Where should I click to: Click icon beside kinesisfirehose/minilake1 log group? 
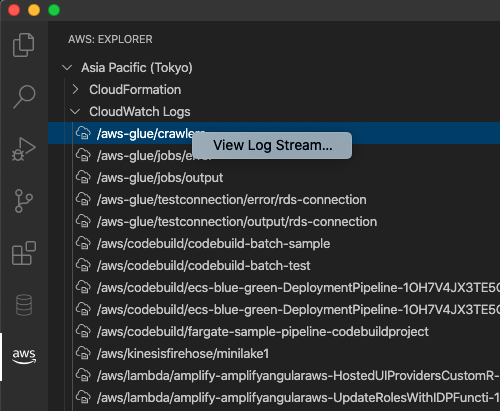(x=83, y=353)
